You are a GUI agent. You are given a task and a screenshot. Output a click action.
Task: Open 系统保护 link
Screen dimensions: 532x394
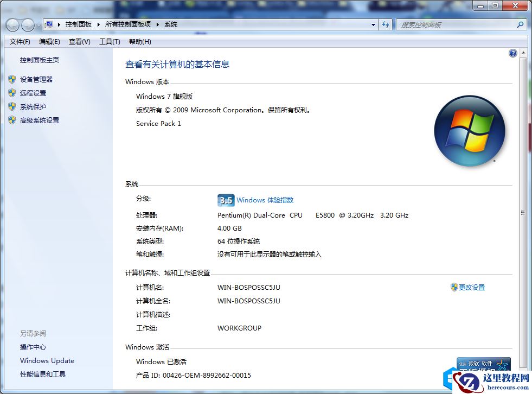tap(33, 107)
